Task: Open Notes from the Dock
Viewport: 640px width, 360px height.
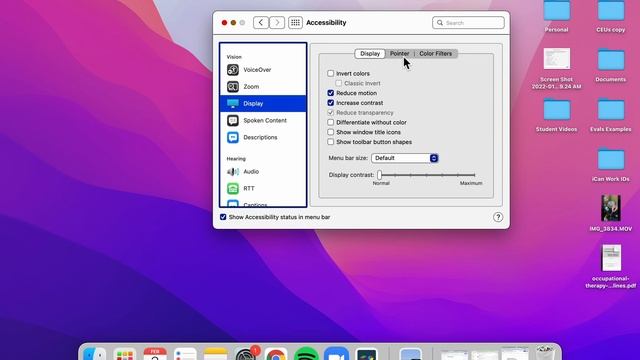Action: [x=215, y=354]
